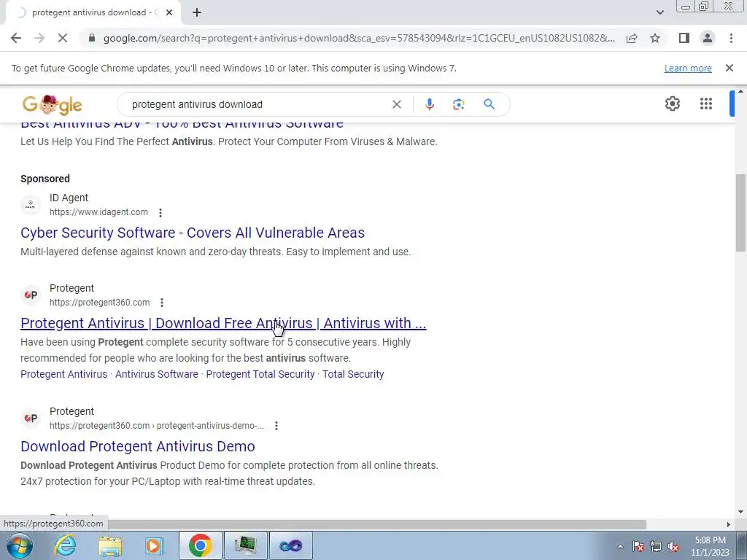Click the scroll down arrow

point(741,512)
